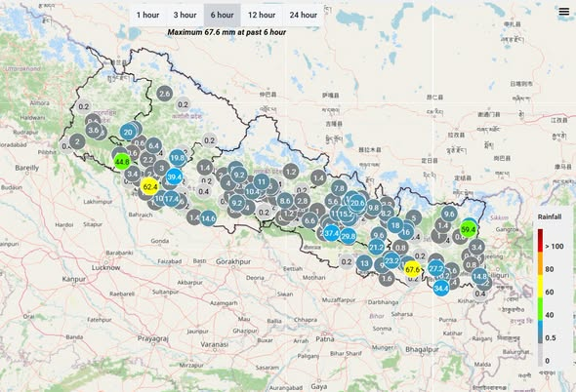The height and width of the screenshot is (392, 576).
Task: Click the Prayagraj city label
Action: click(x=153, y=338)
